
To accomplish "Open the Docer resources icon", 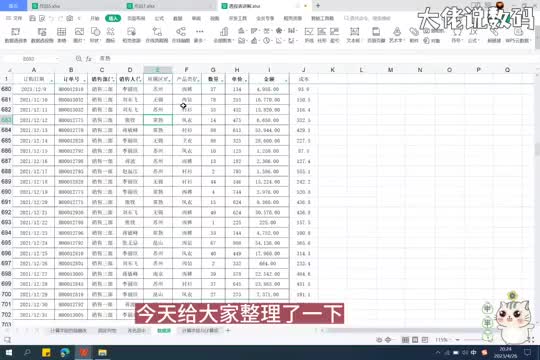I will (x=131, y=35).
